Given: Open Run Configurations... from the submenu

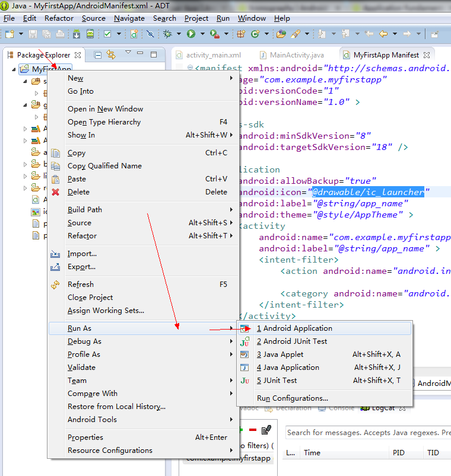Looking at the screenshot, I should (324, 398).
